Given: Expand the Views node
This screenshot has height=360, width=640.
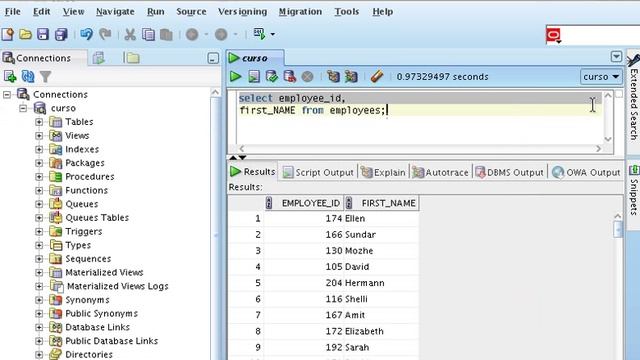Looking at the screenshot, I should tap(39, 136).
